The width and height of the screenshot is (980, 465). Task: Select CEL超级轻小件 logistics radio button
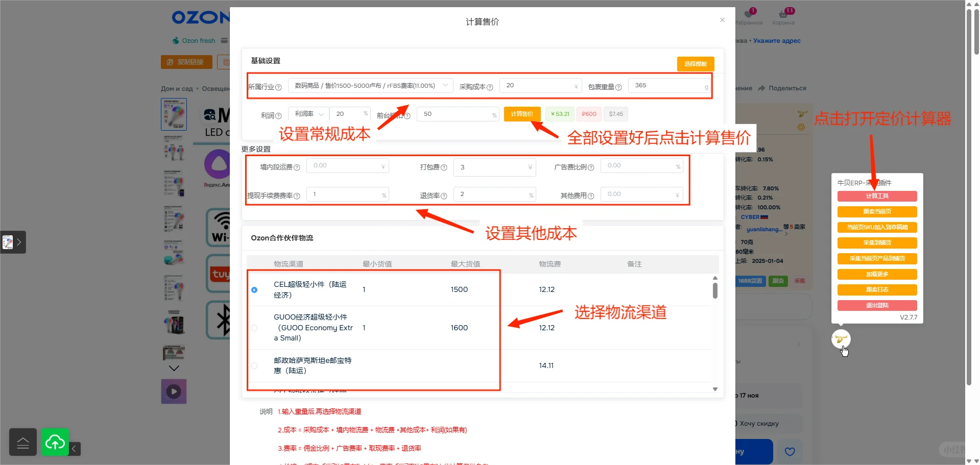(x=254, y=290)
